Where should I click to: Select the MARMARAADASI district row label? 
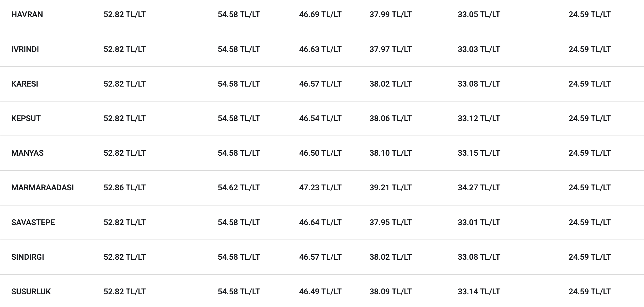click(43, 188)
